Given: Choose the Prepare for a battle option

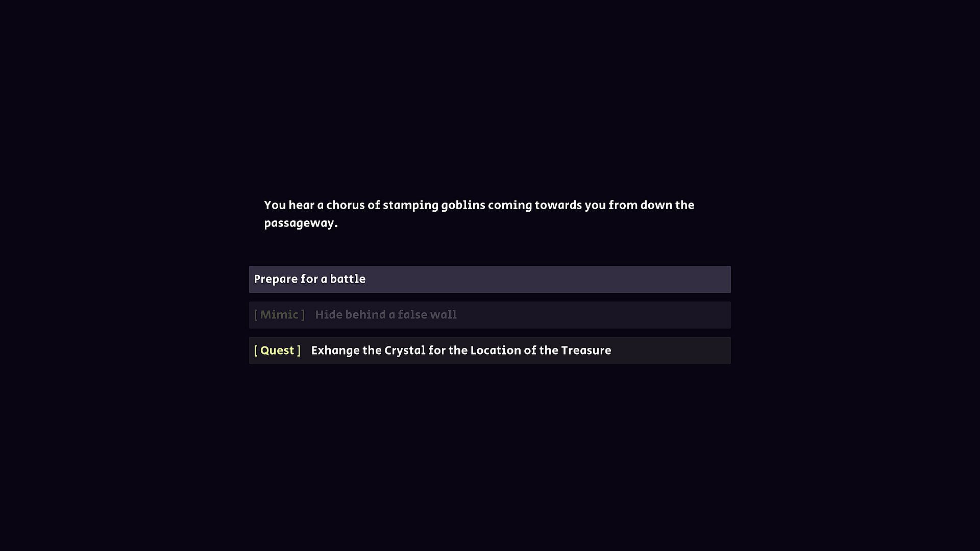Looking at the screenshot, I should [489, 279].
